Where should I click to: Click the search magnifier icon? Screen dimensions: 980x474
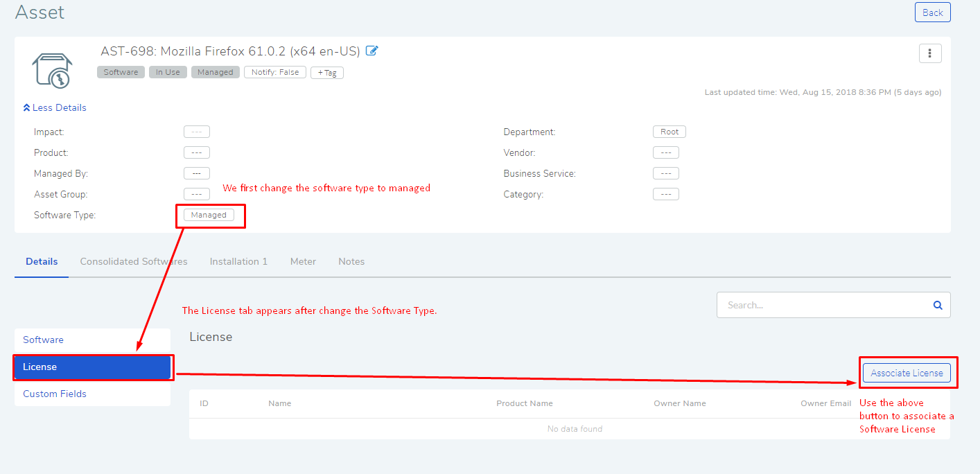point(938,305)
